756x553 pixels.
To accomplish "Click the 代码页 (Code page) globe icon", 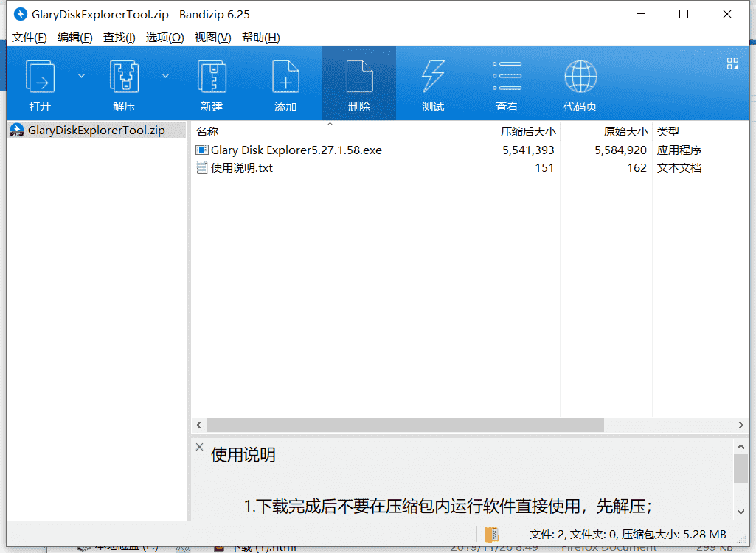I will (580, 76).
